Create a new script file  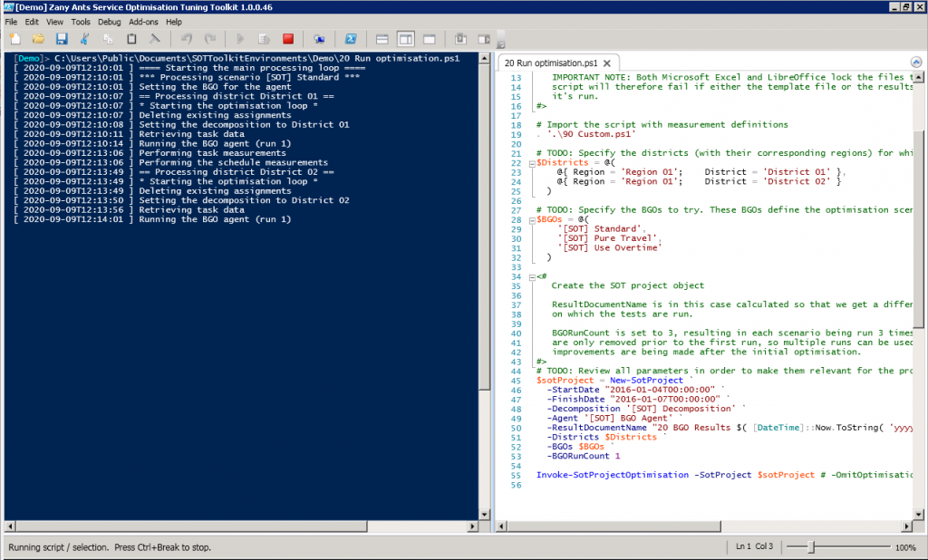click(15, 39)
